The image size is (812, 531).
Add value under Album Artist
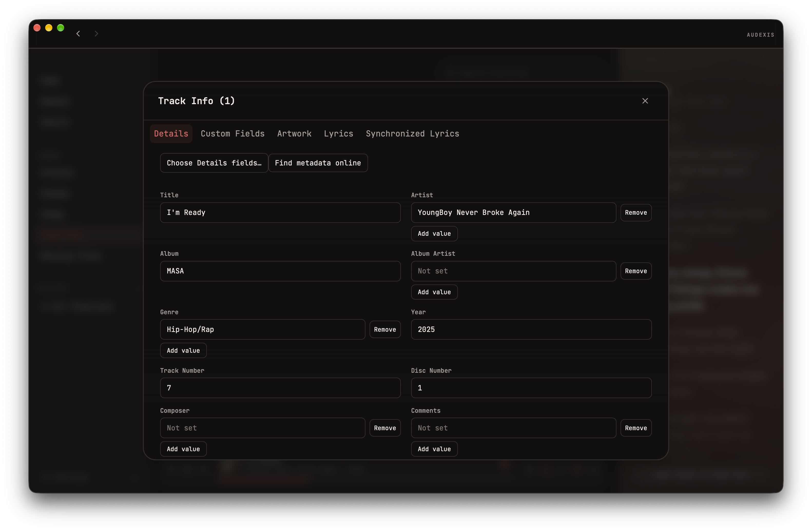click(434, 292)
